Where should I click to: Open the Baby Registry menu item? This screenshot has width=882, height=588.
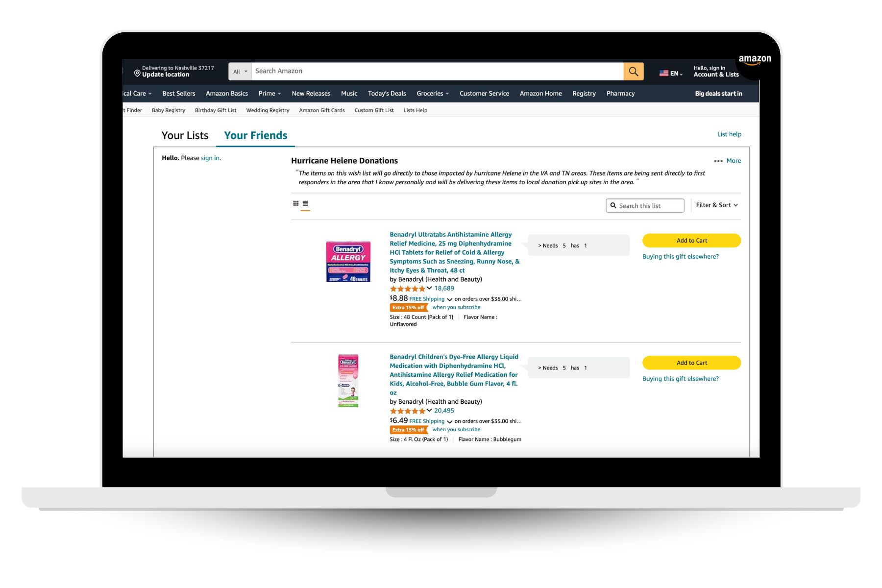click(168, 110)
